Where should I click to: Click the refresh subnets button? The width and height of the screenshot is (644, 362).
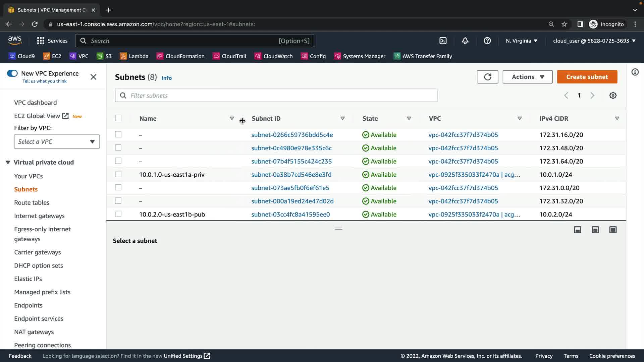tap(487, 77)
